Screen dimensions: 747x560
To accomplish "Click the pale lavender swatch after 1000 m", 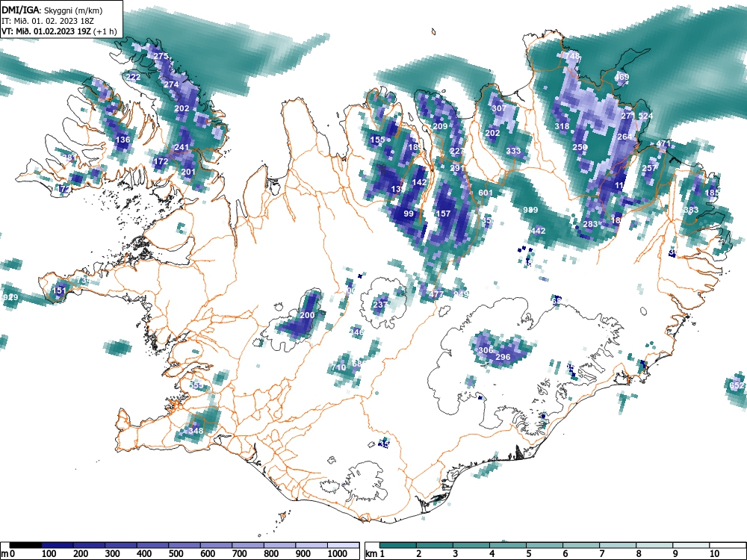I will point(344,545).
